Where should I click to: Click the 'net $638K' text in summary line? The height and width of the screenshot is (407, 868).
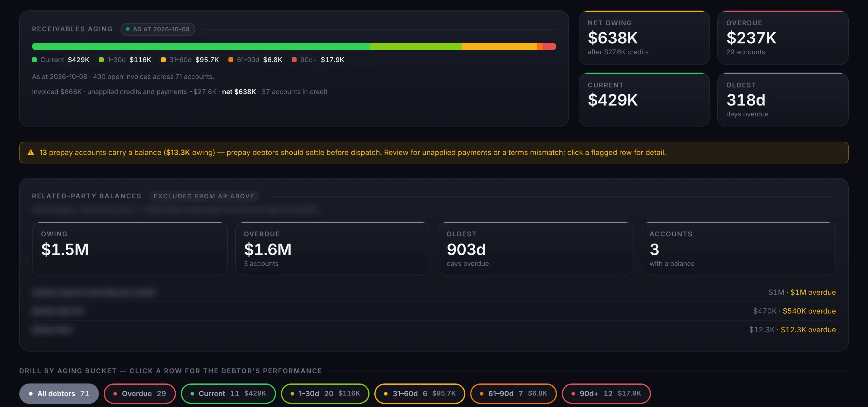(239, 92)
